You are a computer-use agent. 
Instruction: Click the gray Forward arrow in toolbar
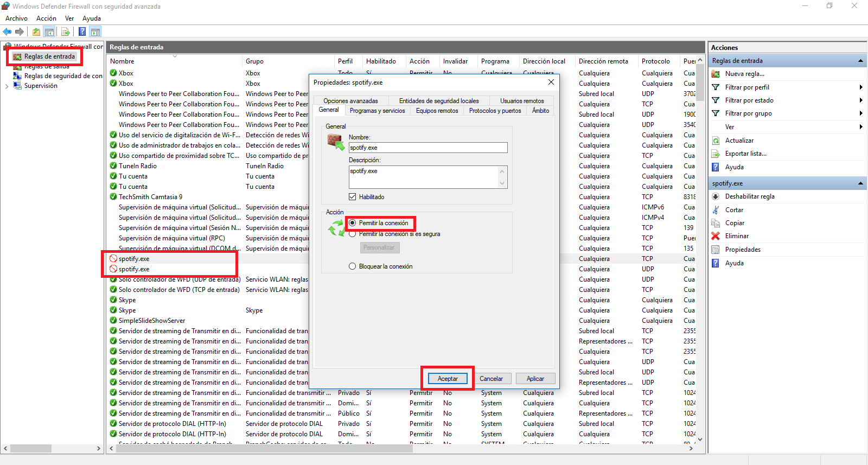click(x=20, y=31)
